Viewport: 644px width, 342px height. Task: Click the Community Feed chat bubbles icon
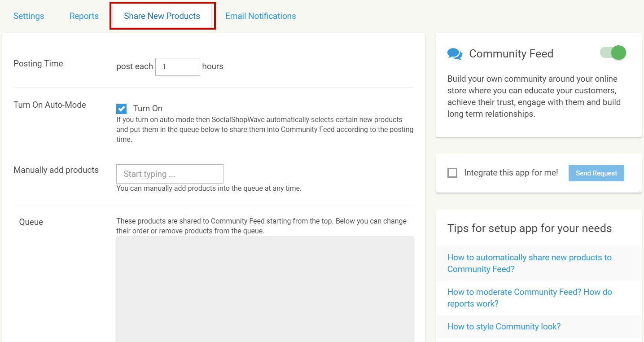[455, 54]
